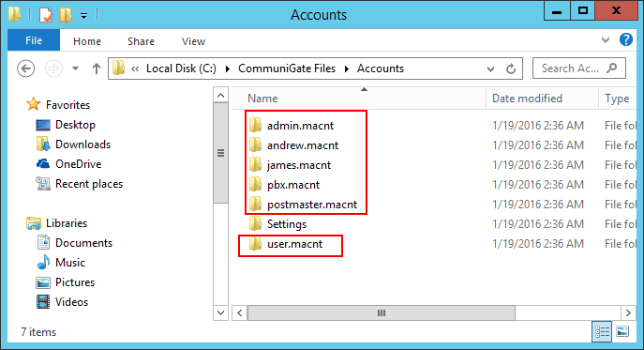Click the New Folder icon in title bar
Viewport: 644px width, 350px height.
point(66,15)
